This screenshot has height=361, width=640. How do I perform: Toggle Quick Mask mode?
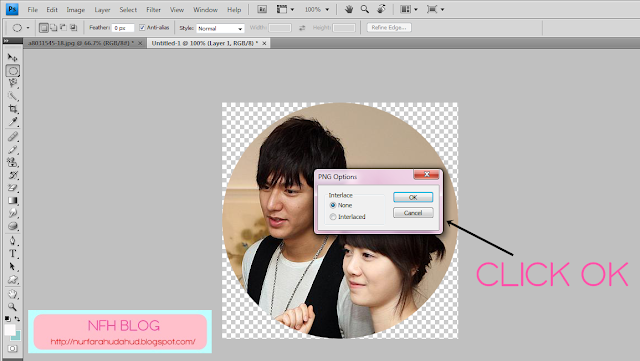pyautogui.click(x=13, y=348)
